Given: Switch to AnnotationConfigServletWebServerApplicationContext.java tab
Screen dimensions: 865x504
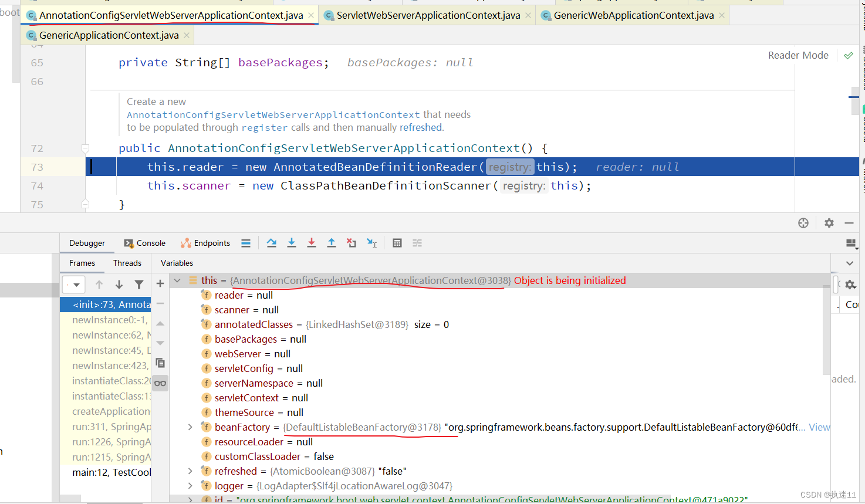Looking at the screenshot, I should (171, 15).
